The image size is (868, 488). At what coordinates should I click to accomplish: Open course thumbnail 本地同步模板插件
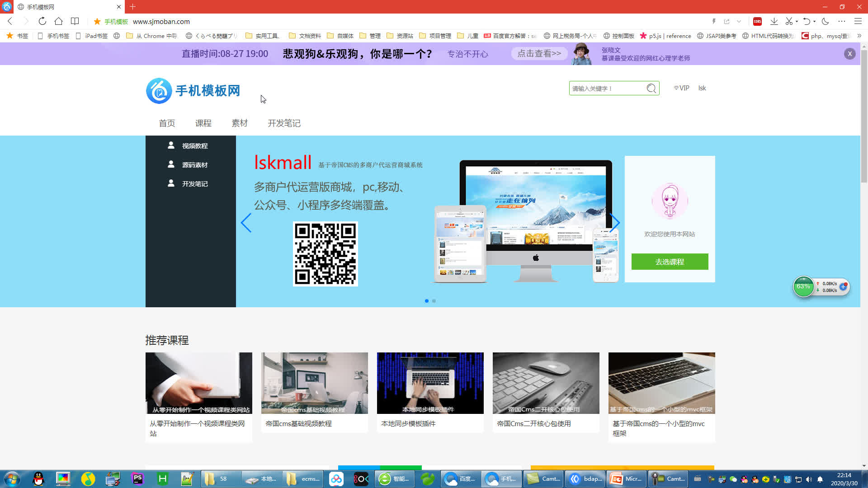430,383
